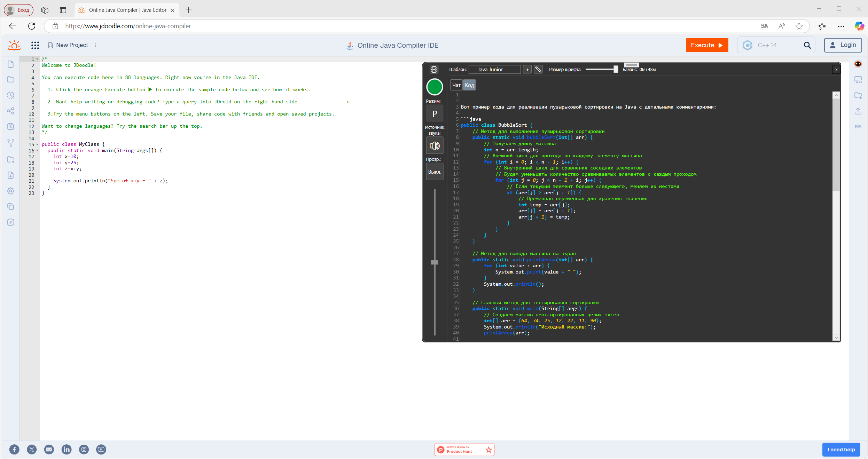The width and height of the screenshot is (868, 459).
Task: Open the folder icon in left sidebar
Action: click(x=11, y=79)
